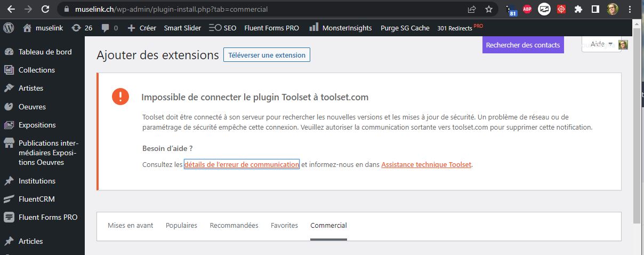644x255 pixels.
Task: Open Fluent Forms PRO in admin bar
Action: coord(271,28)
